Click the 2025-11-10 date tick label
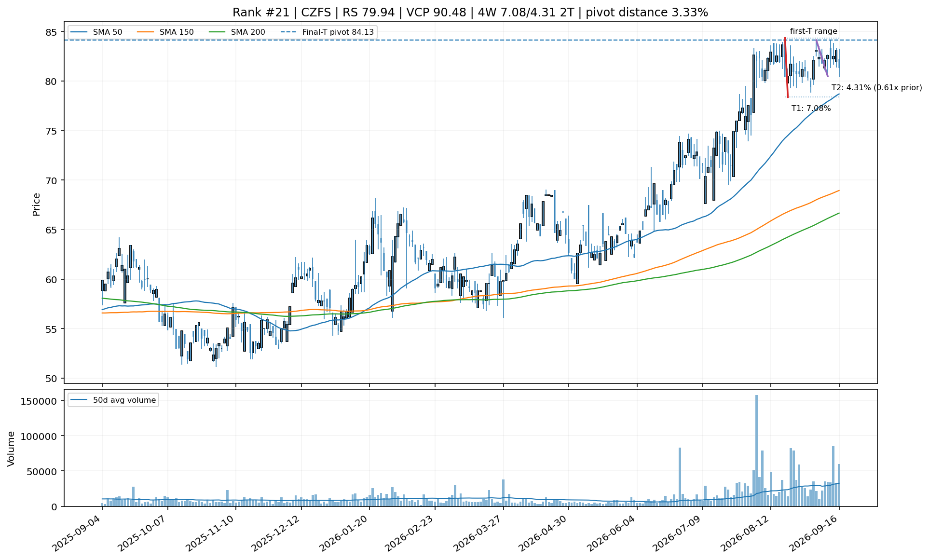929x560 pixels. click(x=211, y=533)
